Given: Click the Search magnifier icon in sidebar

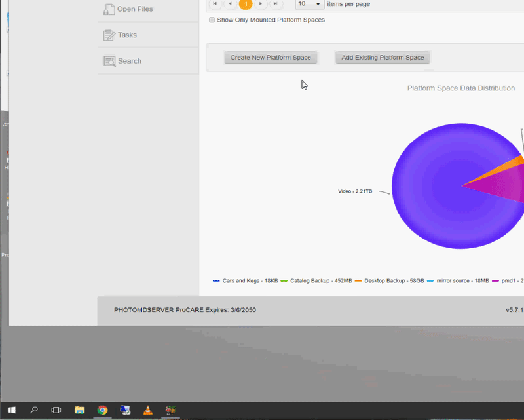Looking at the screenshot, I should (x=109, y=61).
